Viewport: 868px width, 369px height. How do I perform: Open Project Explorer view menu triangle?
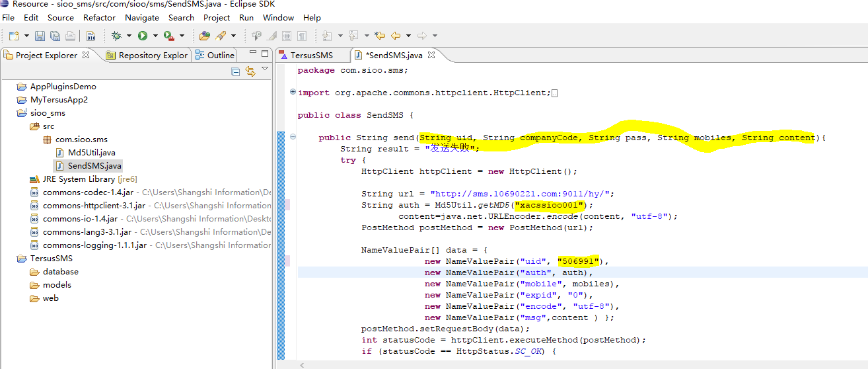tap(265, 69)
